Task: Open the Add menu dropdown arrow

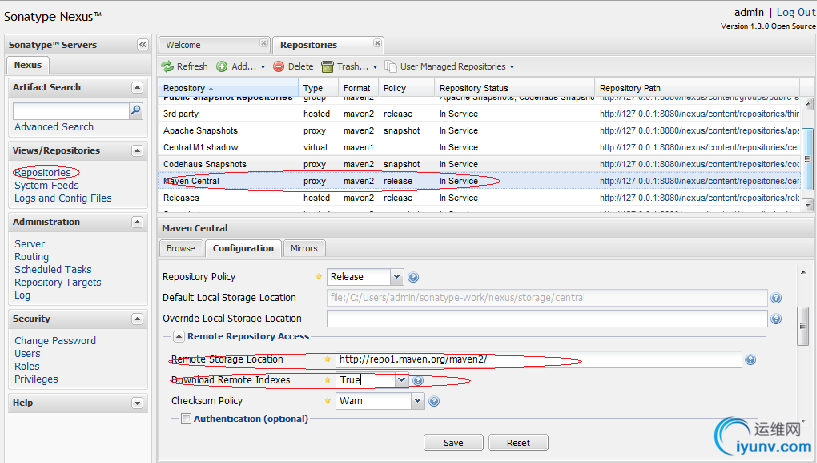Action: tap(263, 67)
